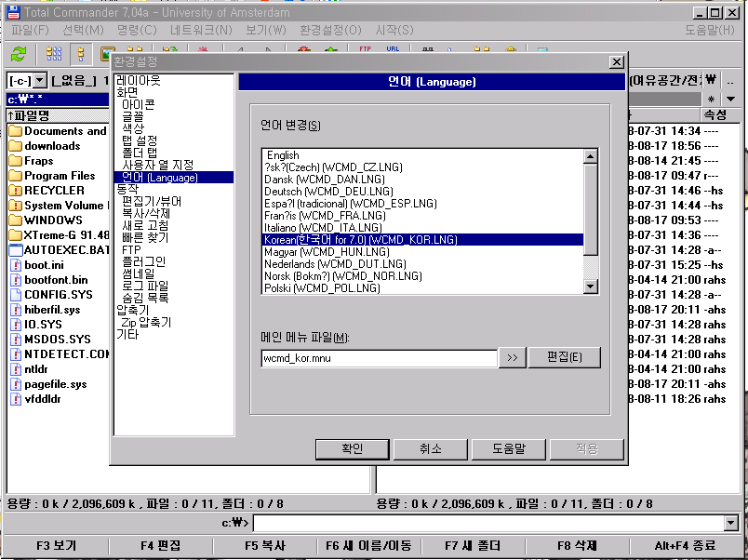
Task: Open the 환경설정(O) menu
Action: [x=330, y=30]
